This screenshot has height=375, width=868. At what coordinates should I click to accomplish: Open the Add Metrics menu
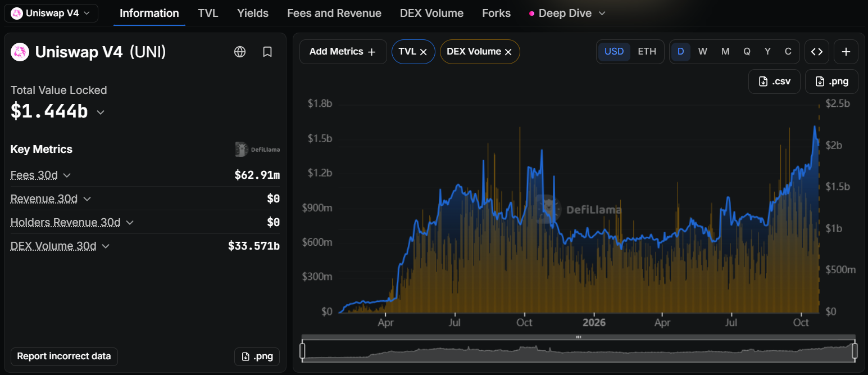click(x=343, y=52)
